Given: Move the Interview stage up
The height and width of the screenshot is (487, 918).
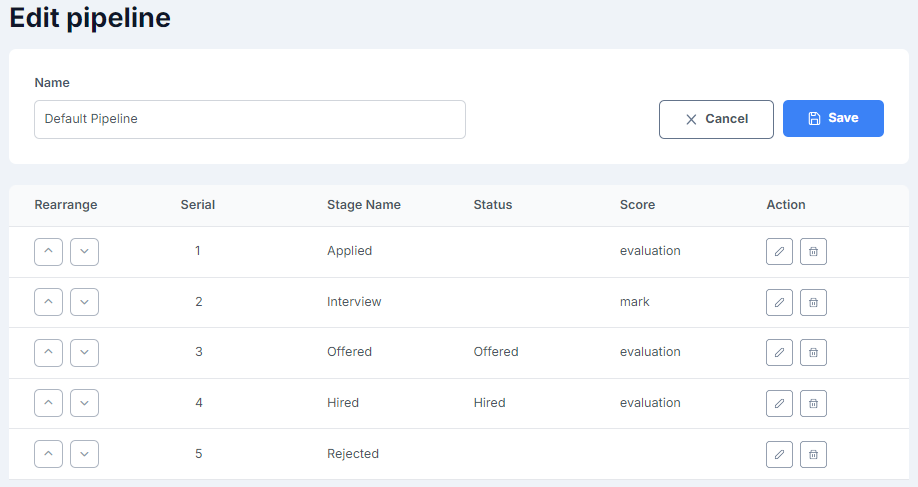Looking at the screenshot, I should point(49,302).
